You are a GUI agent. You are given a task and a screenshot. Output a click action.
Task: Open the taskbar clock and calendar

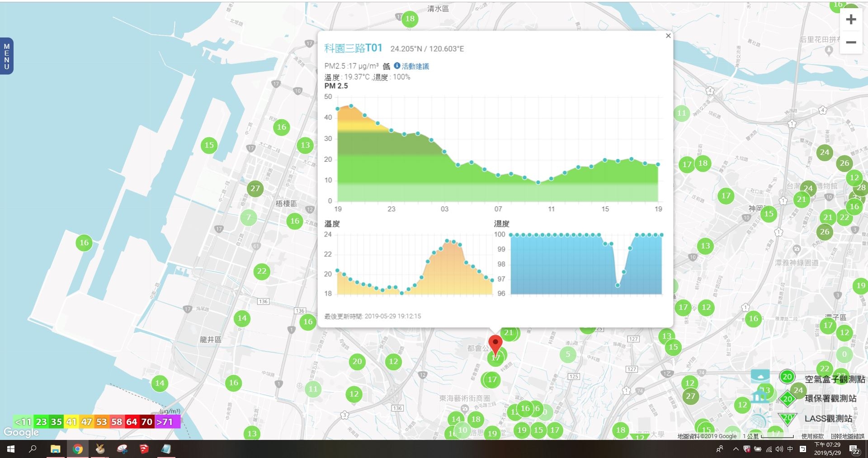point(828,449)
